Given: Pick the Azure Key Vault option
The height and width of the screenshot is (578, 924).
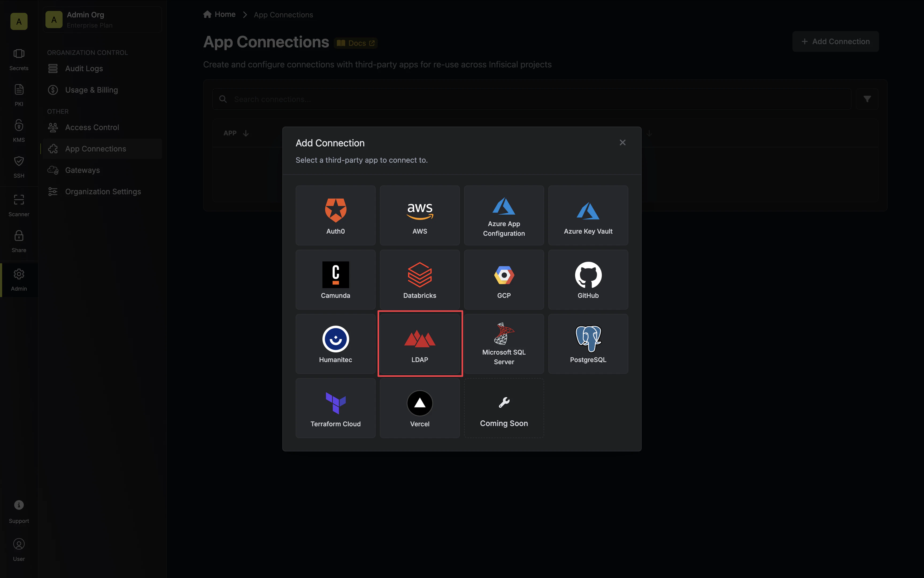Looking at the screenshot, I should pyautogui.click(x=588, y=215).
